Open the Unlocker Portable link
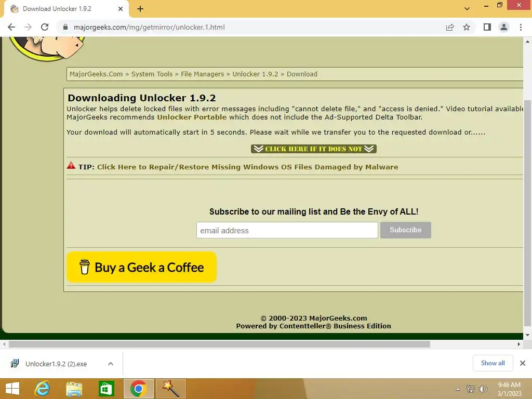Image resolution: width=532 pixels, height=399 pixels. (192, 117)
